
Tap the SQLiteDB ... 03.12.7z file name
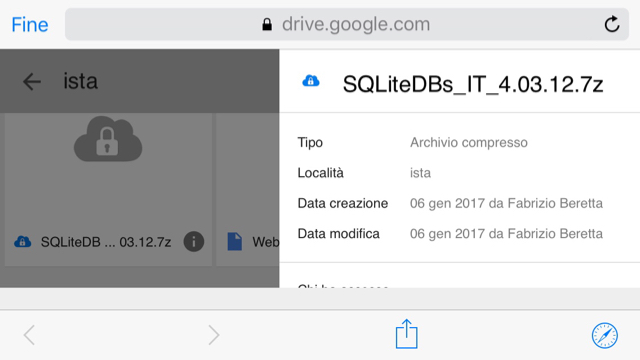pos(106,242)
